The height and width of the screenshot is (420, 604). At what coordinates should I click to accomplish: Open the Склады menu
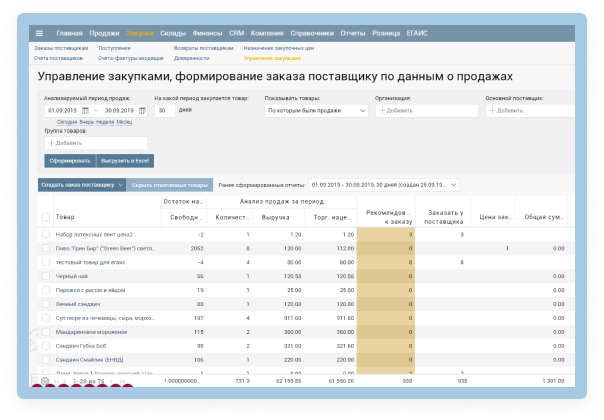click(x=173, y=33)
